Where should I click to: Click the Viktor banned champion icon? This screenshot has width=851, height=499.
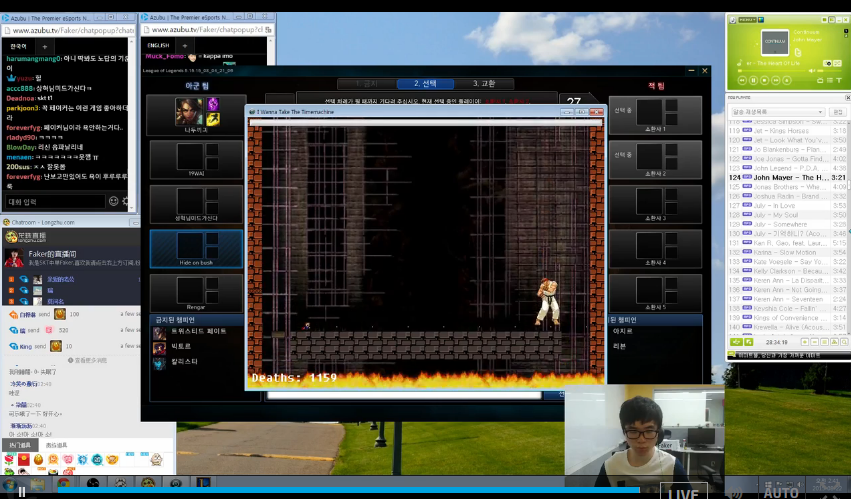click(x=159, y=348)
